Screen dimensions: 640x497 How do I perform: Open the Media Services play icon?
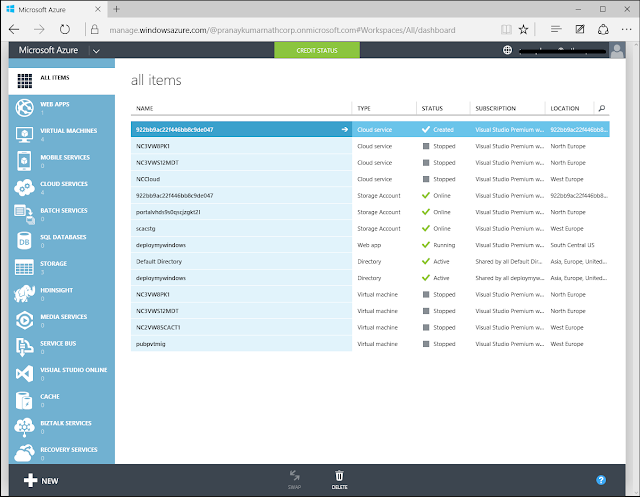point(24,320)
